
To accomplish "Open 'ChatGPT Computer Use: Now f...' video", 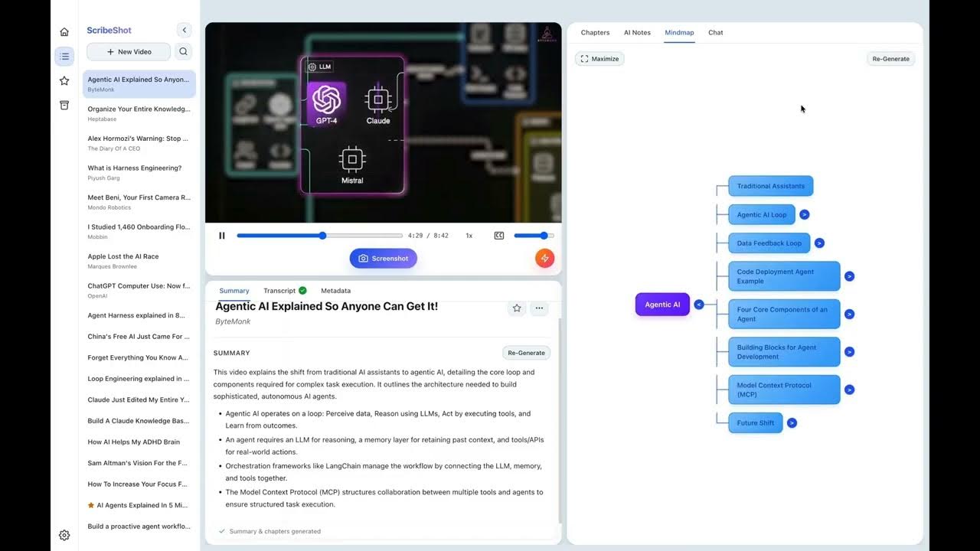I will (x=139, y=290).
